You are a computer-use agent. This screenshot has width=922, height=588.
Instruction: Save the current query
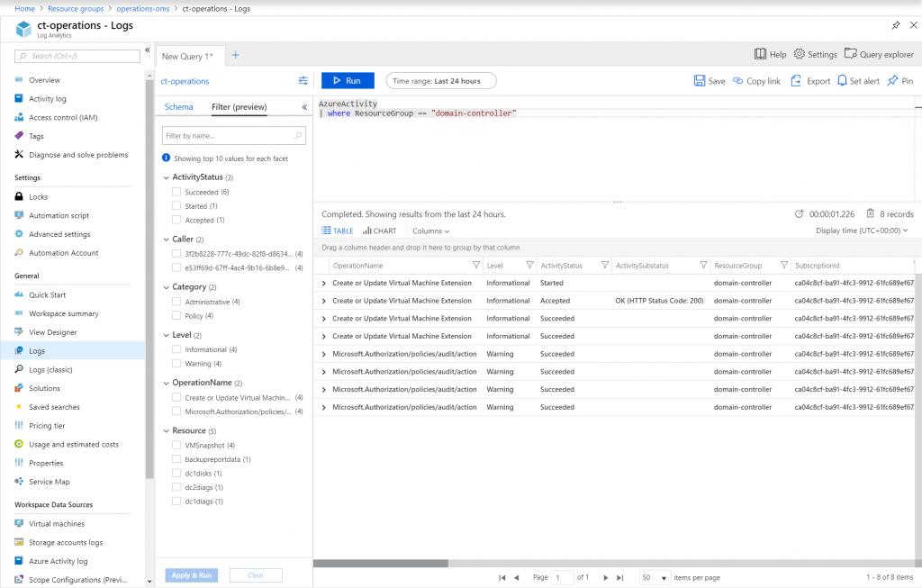tap(709, 80)
